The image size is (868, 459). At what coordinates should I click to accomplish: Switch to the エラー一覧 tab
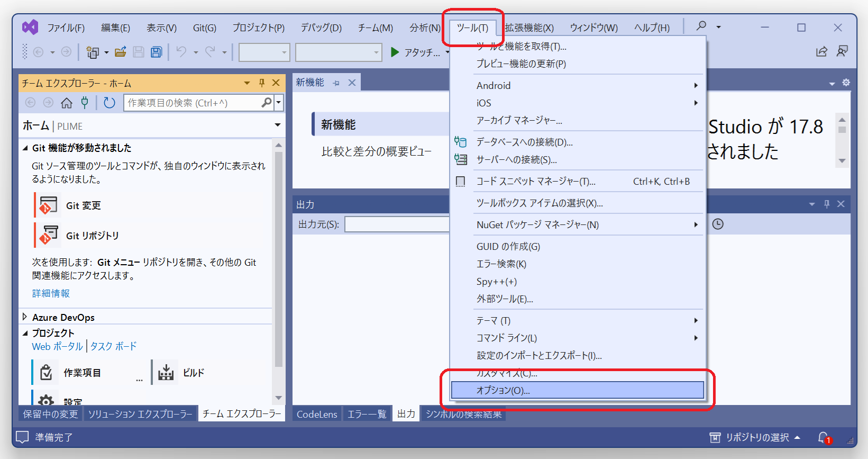coord(367,414)
